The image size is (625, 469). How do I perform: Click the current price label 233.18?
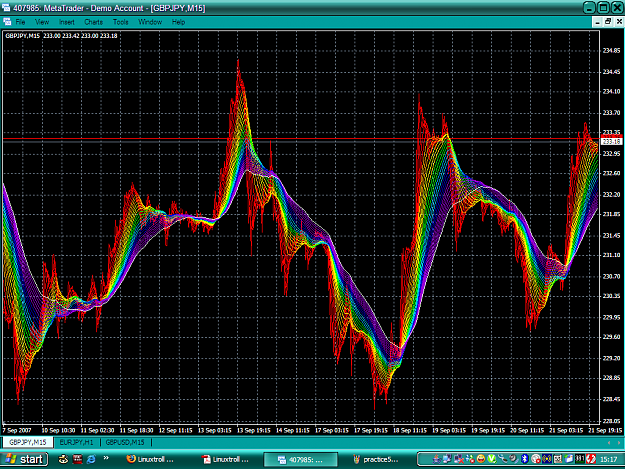coord(612,142)
